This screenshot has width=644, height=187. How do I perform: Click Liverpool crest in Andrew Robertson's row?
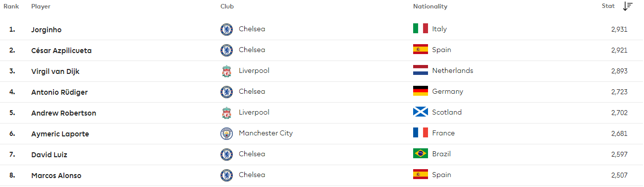pos(226,113)
